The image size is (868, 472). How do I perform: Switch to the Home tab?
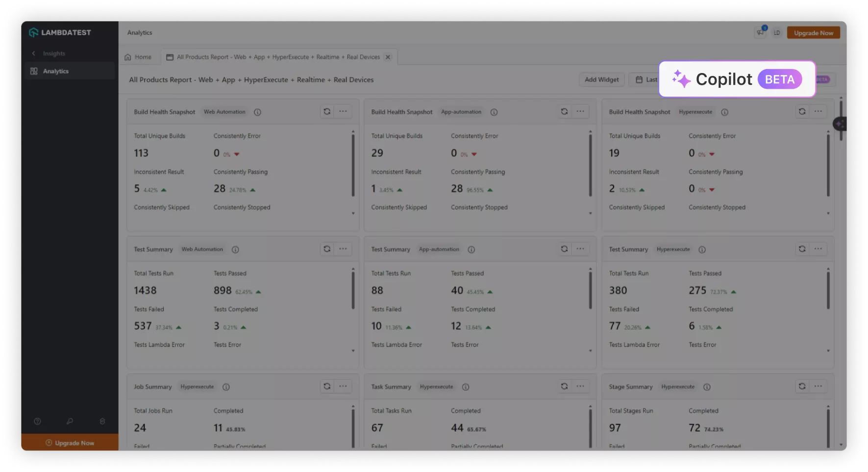tap(138, 57)
